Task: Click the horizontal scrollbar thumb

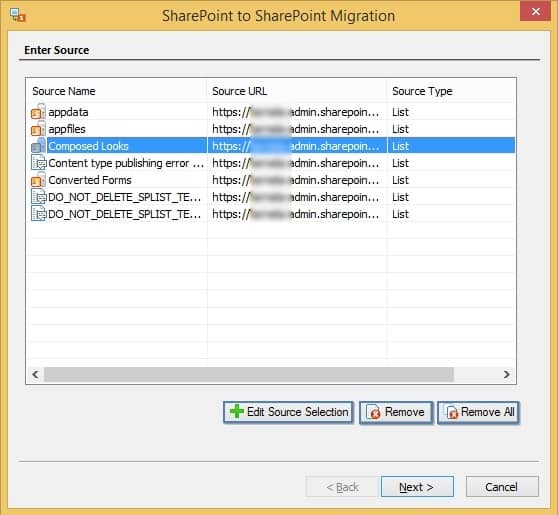Action: point(249,374)
